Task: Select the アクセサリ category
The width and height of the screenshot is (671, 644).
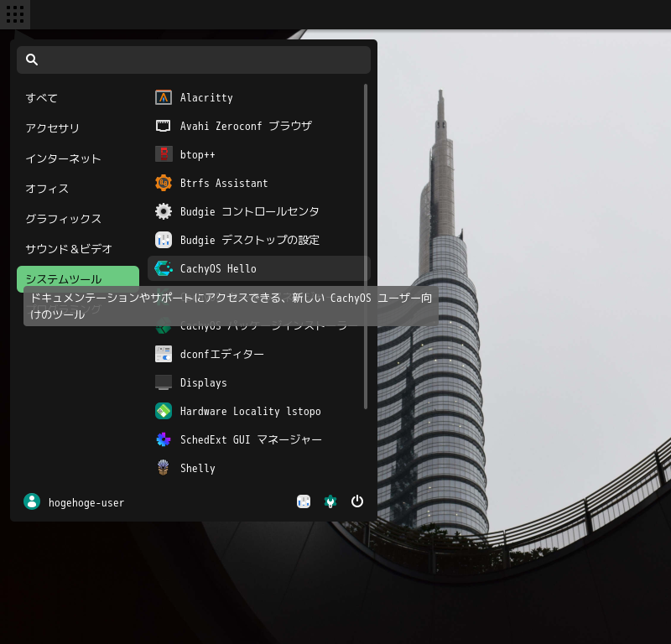Action: pos(78,128)
